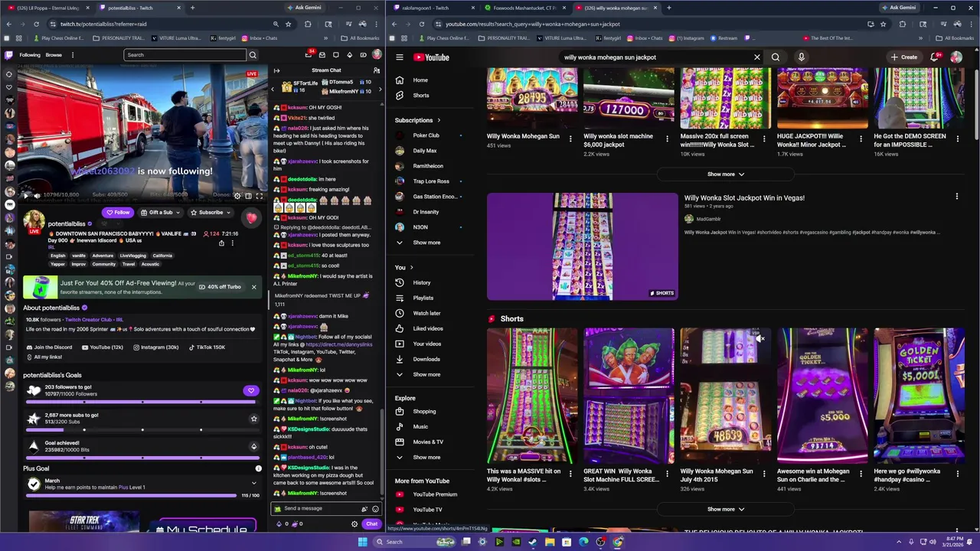This screenshot has width=980, height=551.
Task: Open Twitch notifications inbox with 34 badge
Action: point(308,55)
